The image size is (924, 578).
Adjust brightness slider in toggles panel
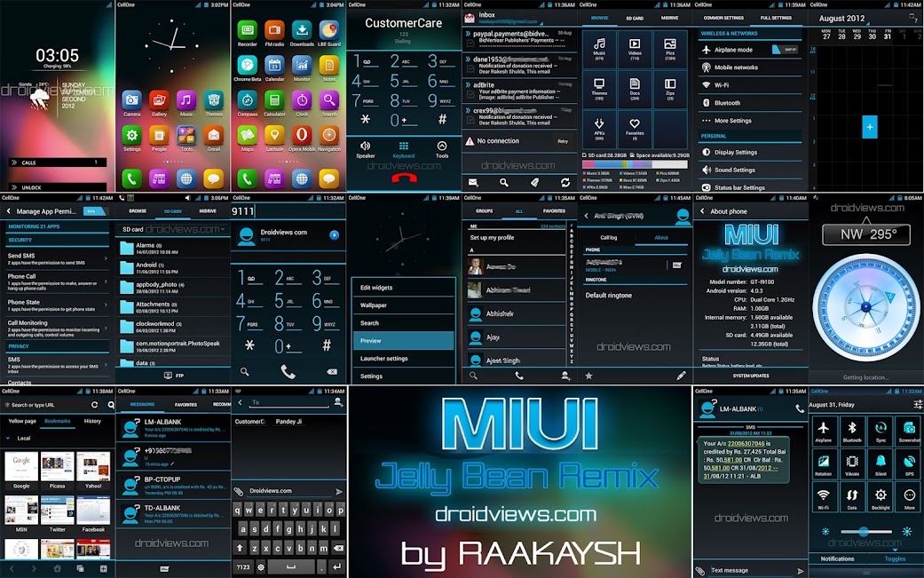click(865, 532)
